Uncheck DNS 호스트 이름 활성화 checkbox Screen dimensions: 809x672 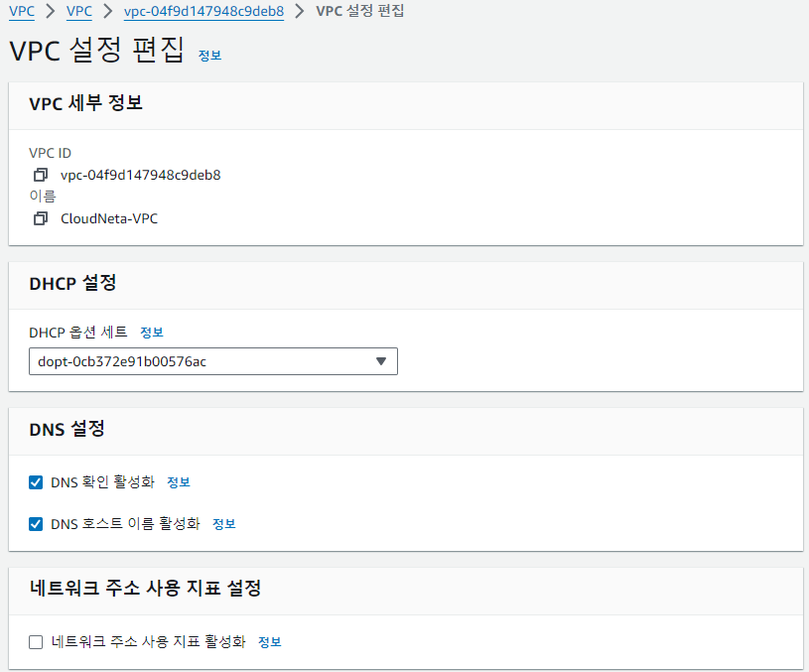(36, 524)
